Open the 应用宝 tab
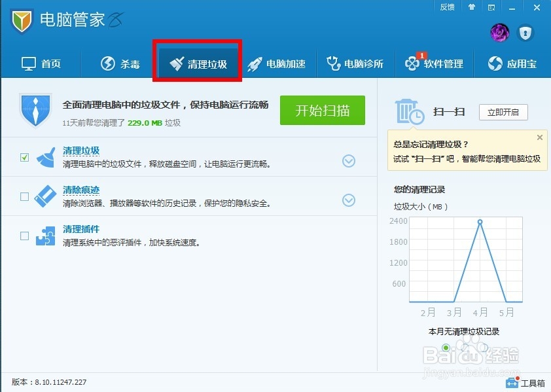The height and width of the screenshot is (392, 551). pyautogui.click(x=512, y=63)
